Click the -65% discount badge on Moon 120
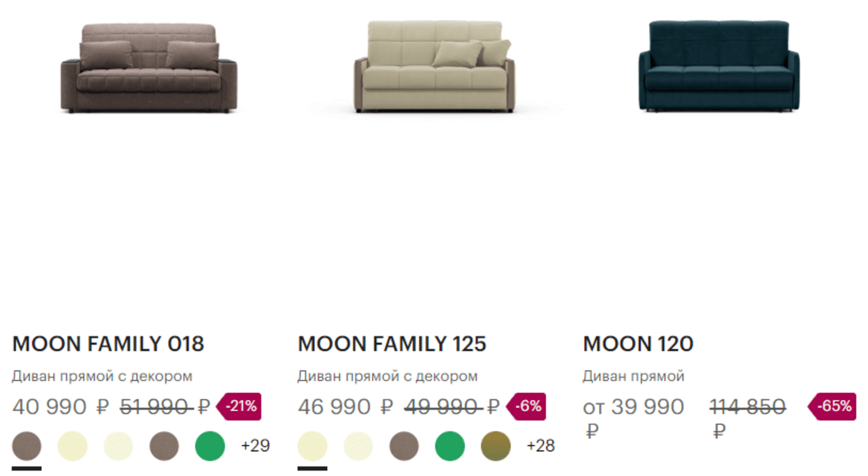 pos(833,406)
